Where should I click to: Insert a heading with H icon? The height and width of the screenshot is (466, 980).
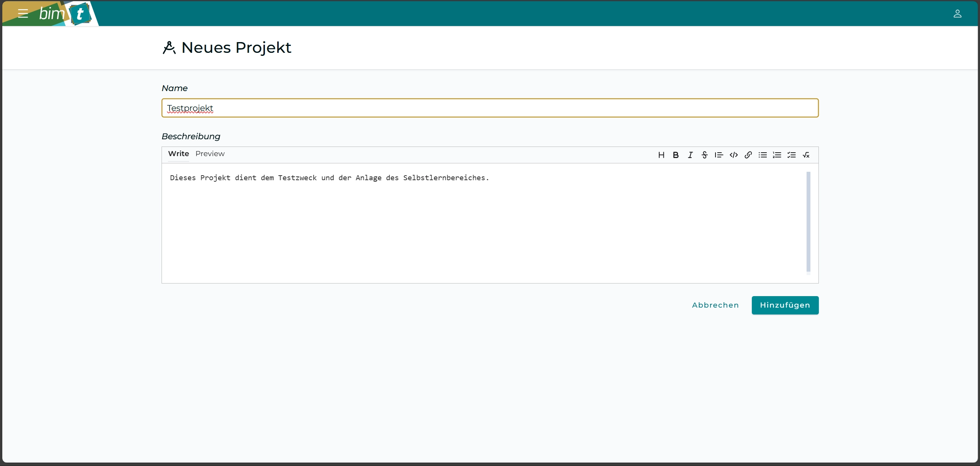(661, 155)
